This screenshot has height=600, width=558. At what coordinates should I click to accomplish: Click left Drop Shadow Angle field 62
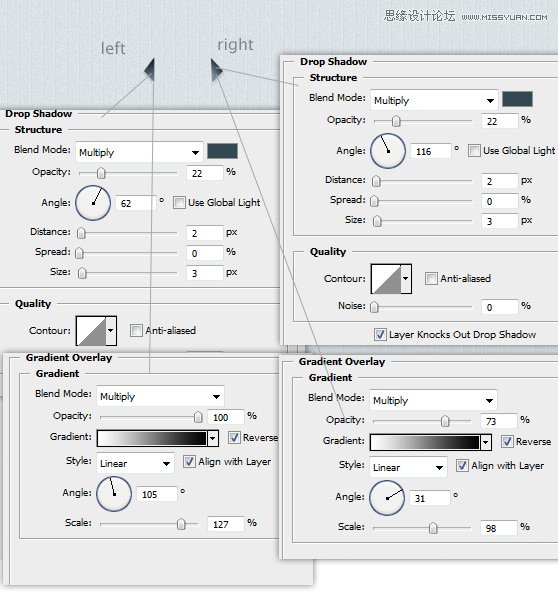(136, 203)
